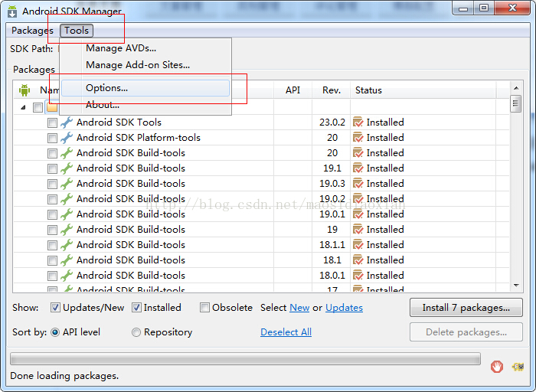Open the SDK Manager log icon
This screenshot has width=536, height=392.
click(518, 367)
